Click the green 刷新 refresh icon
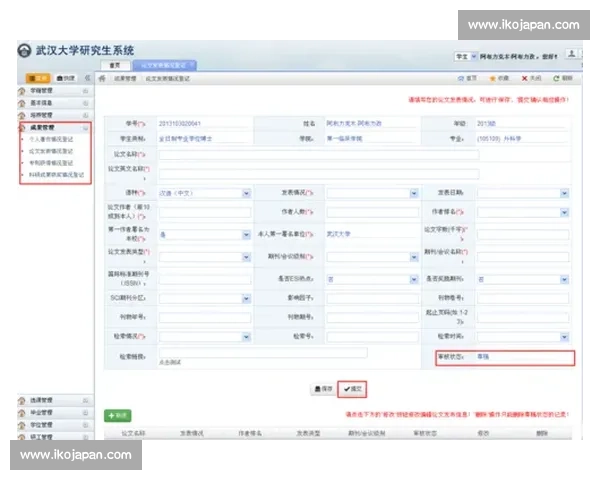 click(x=557, y=77)
